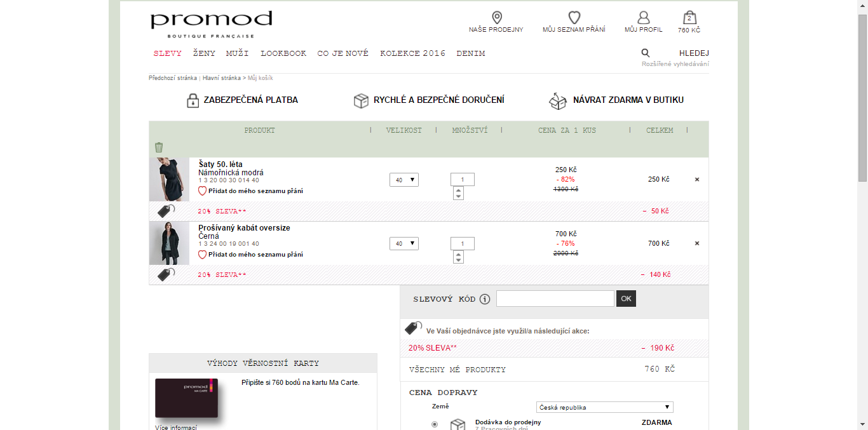Select the Dodávka do prodejny radio button
Viewport: 868px width, 430px height.
point(435,424)
